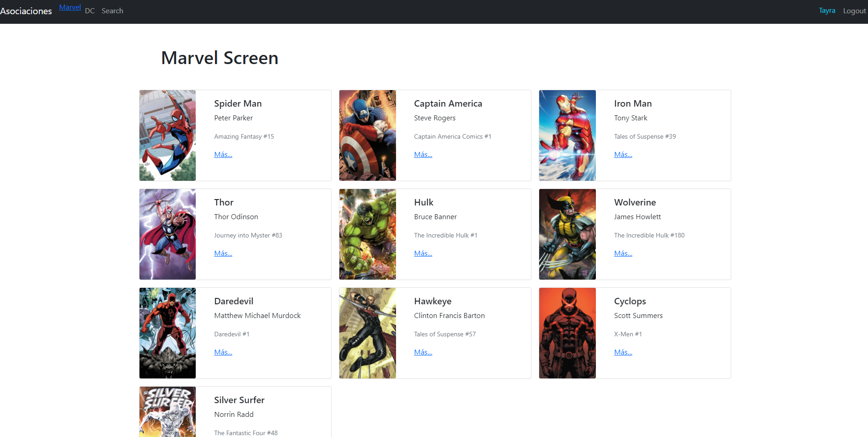Viewport: 868px width, 437px height.
Task: Click the X-Men #1 appearance text
Action: pos(628,334)
